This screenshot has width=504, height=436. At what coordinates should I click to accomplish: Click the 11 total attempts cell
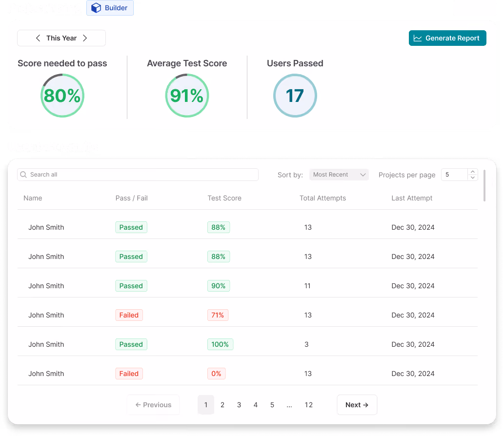tap(307, 286)
